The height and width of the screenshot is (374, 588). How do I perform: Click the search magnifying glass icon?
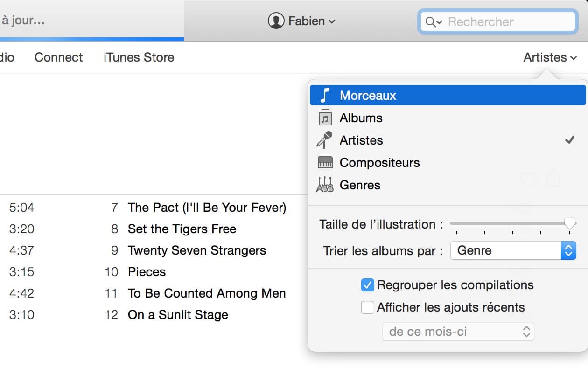coord(430,22)
